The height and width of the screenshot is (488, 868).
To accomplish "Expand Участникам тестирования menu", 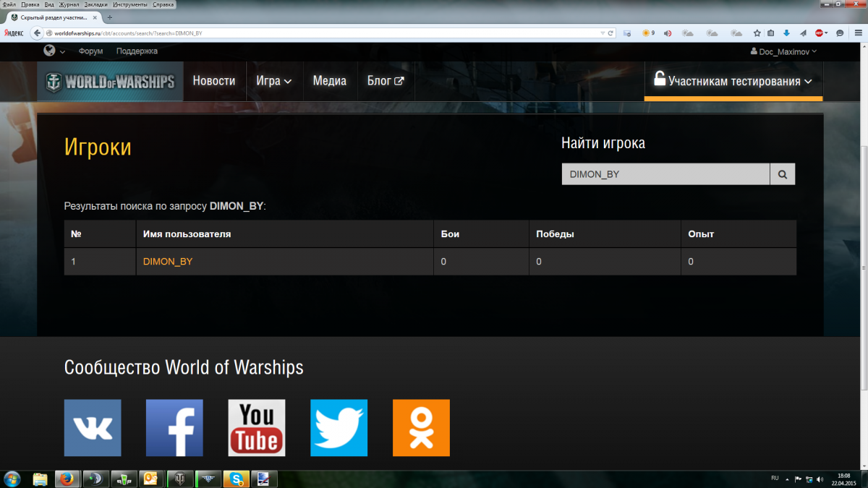I will pos(733,81).
